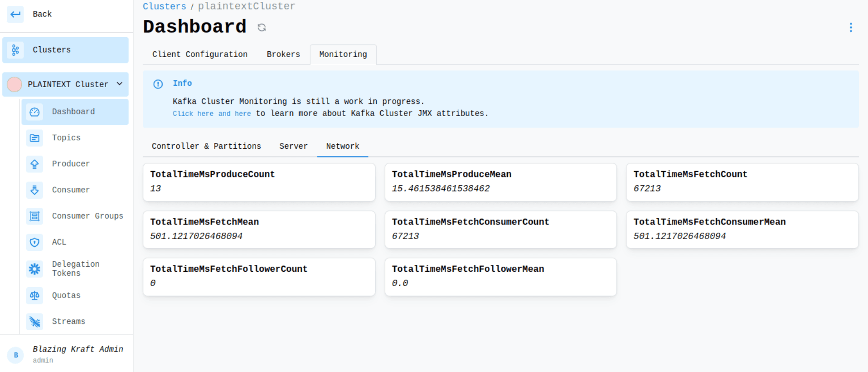Click the TotalTimeMsFetchConsumerCount card title
868x372 pixels.
pyautogui.click(x=470, y=222)
